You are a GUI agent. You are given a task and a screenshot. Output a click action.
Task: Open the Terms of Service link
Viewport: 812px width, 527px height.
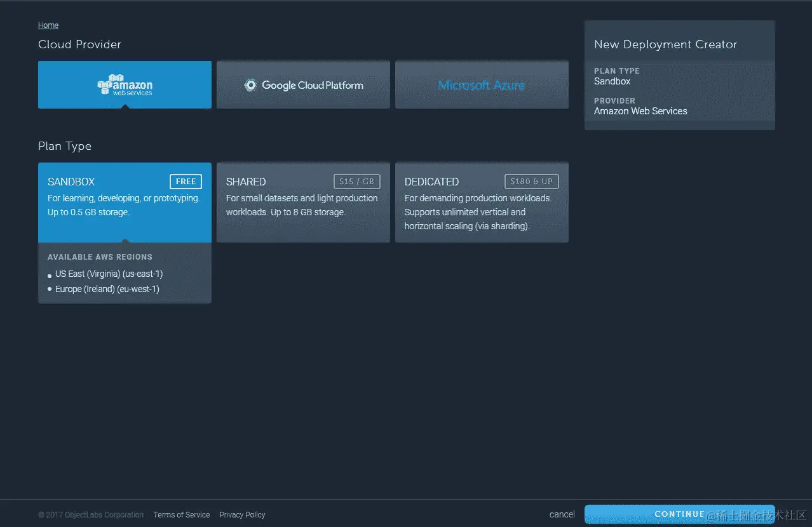tap(181, 515)
